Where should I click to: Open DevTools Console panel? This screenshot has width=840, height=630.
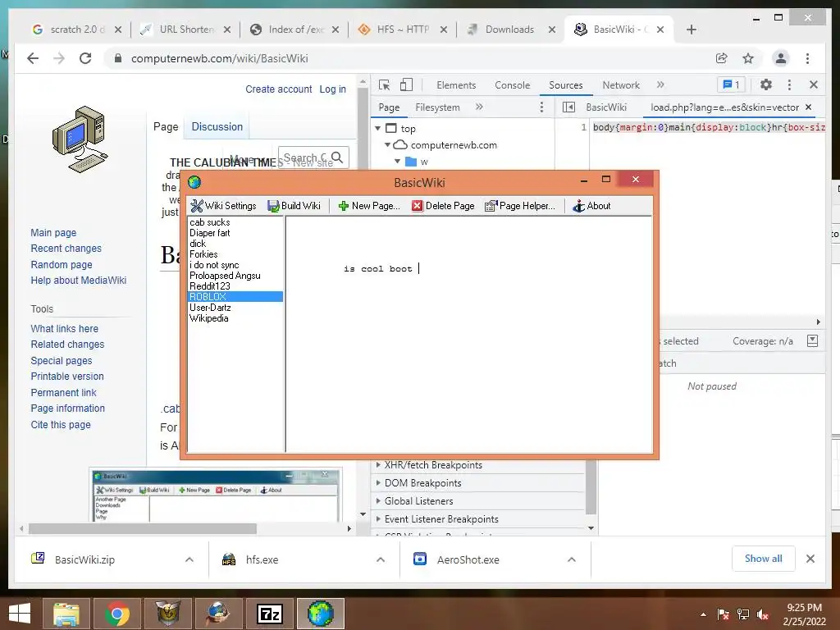[x=512, y=85]
